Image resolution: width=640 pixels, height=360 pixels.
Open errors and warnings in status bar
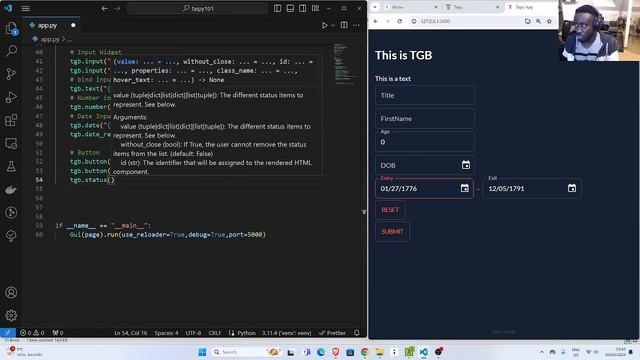pyautogui.click(x=33, y=333)
